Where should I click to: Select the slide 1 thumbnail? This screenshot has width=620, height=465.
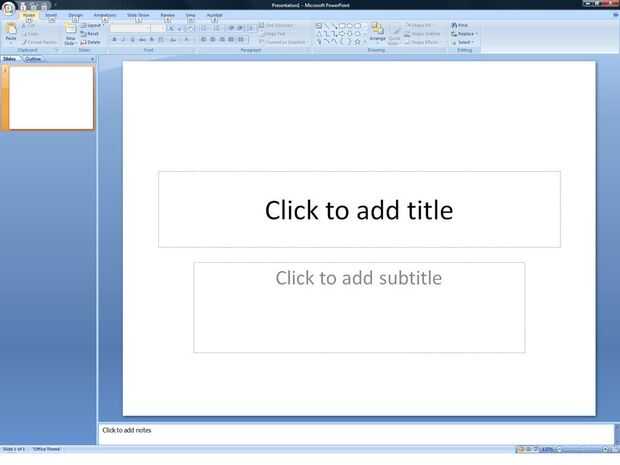(x=51, y=98)
